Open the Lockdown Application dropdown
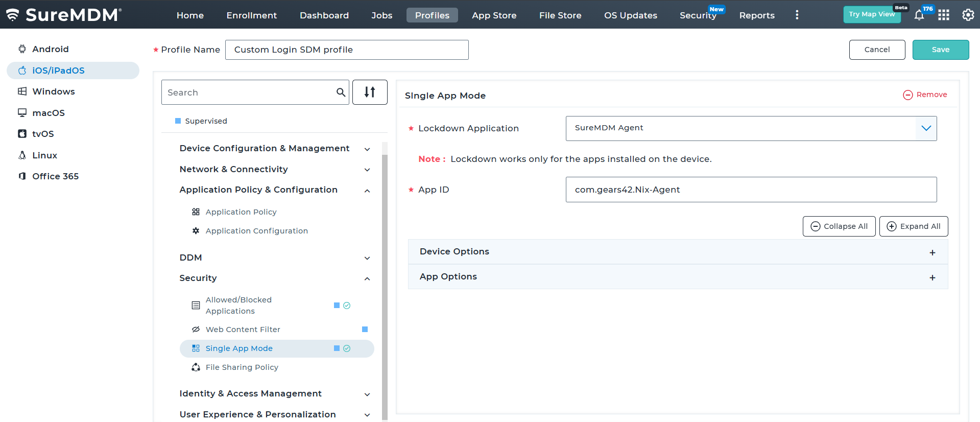Screen dimensions: 980x422 751,128
